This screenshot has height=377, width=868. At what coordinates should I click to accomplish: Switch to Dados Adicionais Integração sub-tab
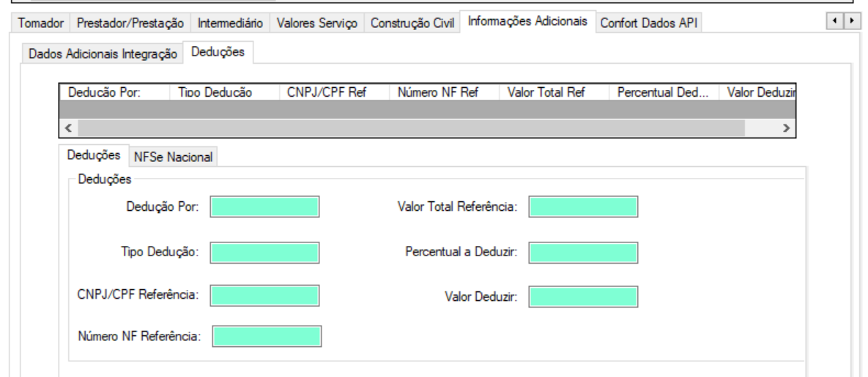click(103, 53)
